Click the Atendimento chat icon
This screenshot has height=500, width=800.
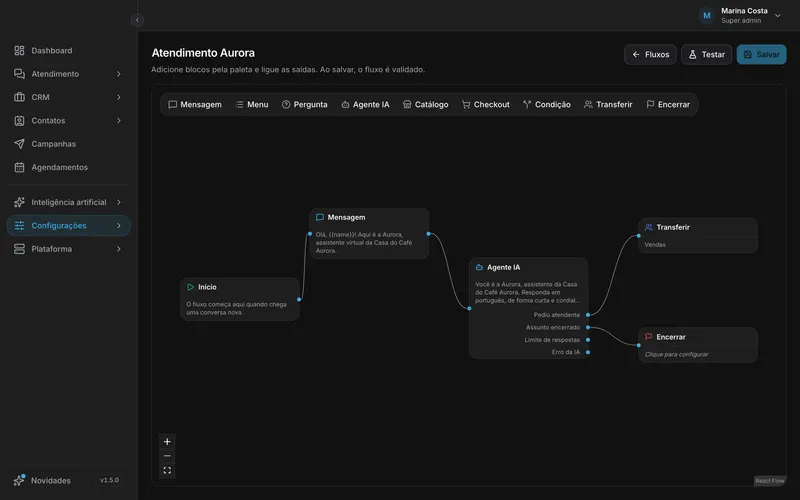pyautogui.click(x=19, y=74)
